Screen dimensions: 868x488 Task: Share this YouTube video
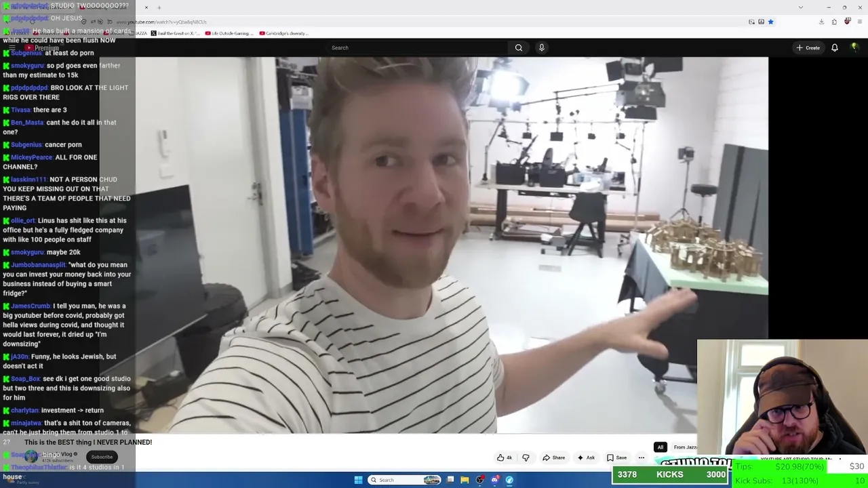click(x=553, y=457)
